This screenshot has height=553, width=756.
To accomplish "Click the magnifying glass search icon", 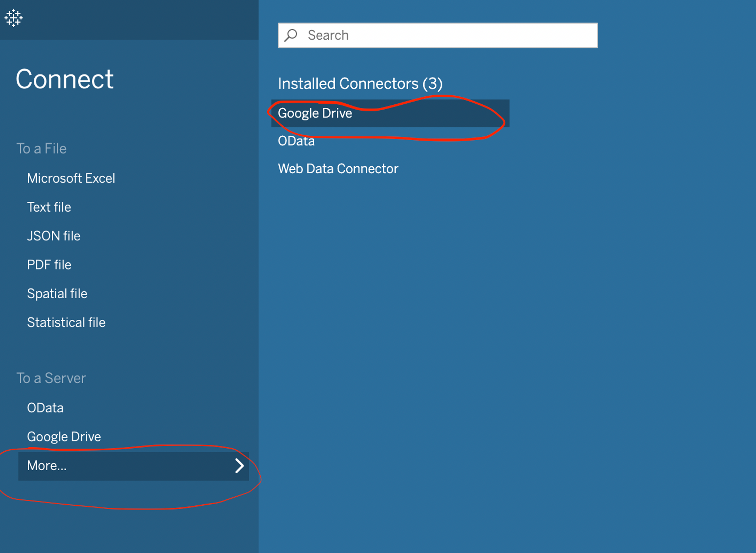I will 291,35.
